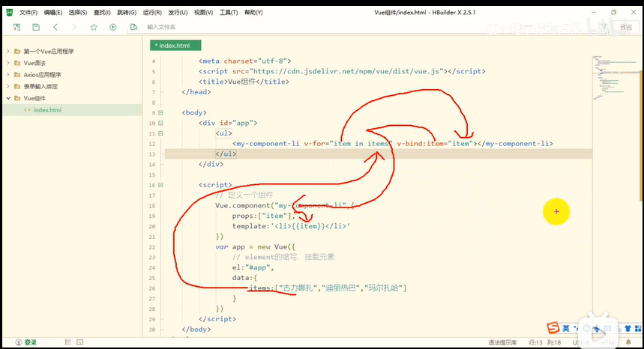This screenshot has width=644, height=349.
Task: Expand the 第一个Vue应用程序 folder arrow
Action: [x=7, y=51]
